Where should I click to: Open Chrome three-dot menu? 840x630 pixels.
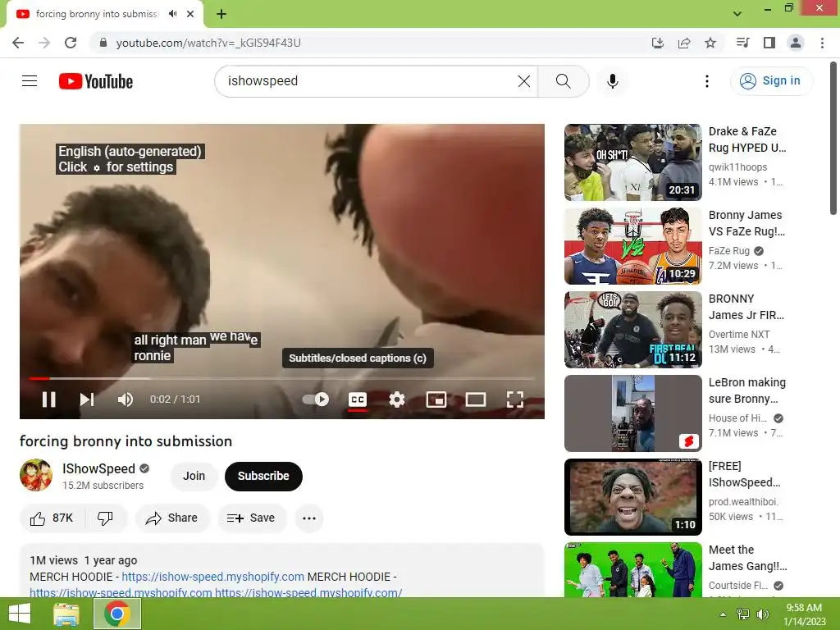click(x=822, y=43)
